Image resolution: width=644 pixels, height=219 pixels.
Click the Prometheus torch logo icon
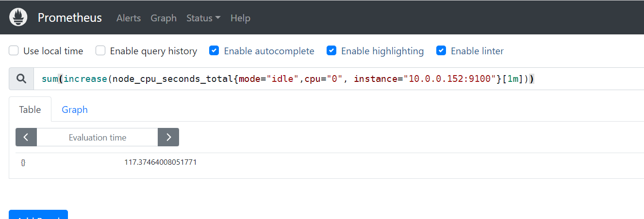(19, 17)
